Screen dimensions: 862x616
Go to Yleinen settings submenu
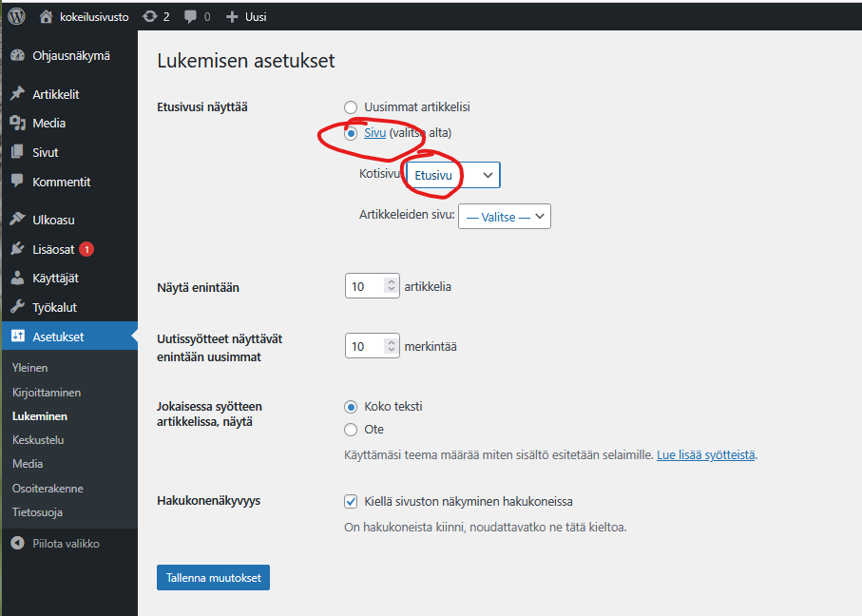[29, 367]
